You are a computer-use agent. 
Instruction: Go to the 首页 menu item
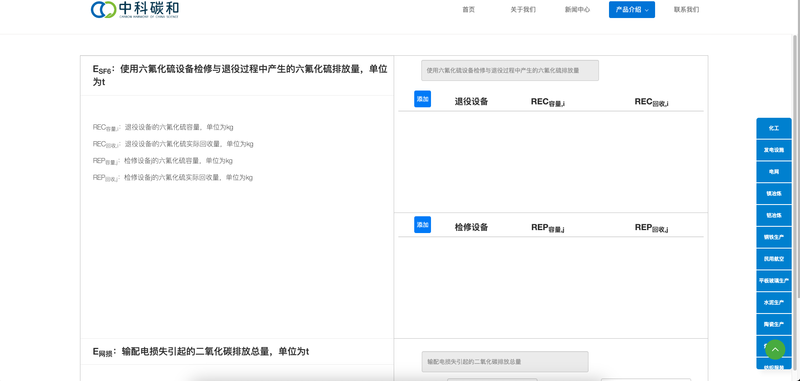tap(468, 10)
